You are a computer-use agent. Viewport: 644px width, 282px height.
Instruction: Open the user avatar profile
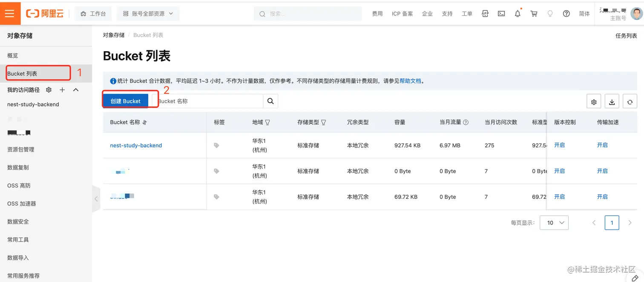pos(636,14)
